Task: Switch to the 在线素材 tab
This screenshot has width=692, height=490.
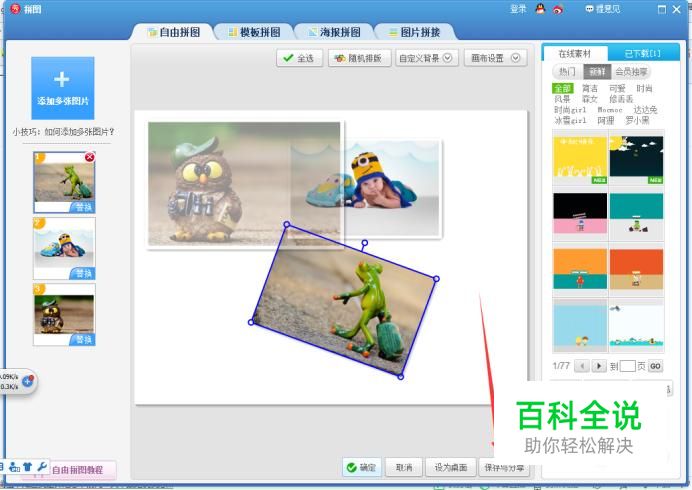Action: [x=574, y=53]
